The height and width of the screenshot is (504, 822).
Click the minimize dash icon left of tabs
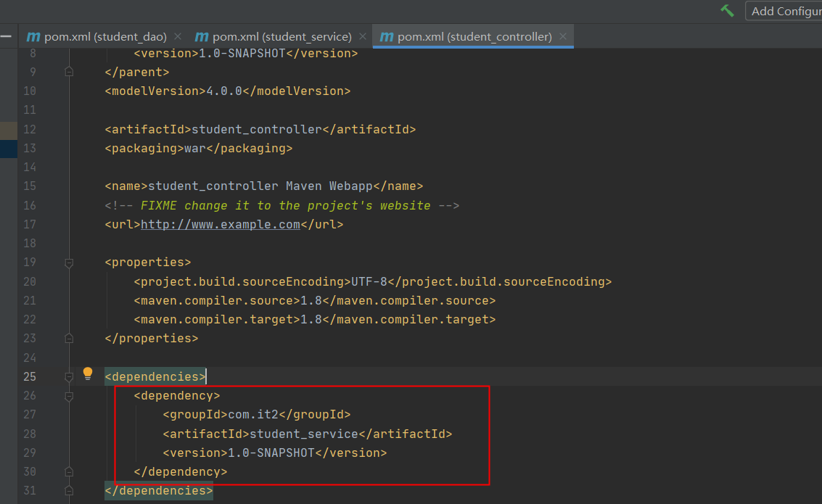[x=7, y=36]
